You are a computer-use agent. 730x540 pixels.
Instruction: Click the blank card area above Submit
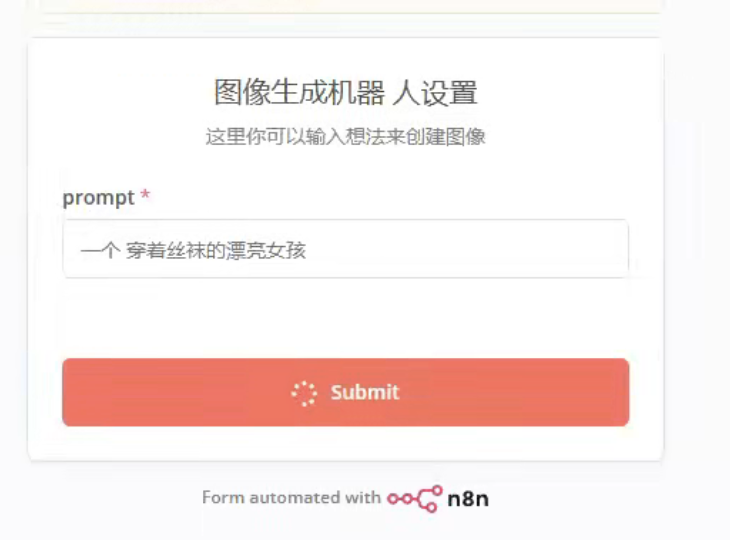tap(345, 318)
